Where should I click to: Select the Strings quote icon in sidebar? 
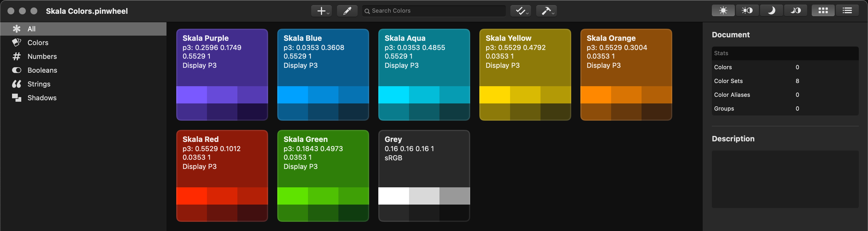point(17,84)
